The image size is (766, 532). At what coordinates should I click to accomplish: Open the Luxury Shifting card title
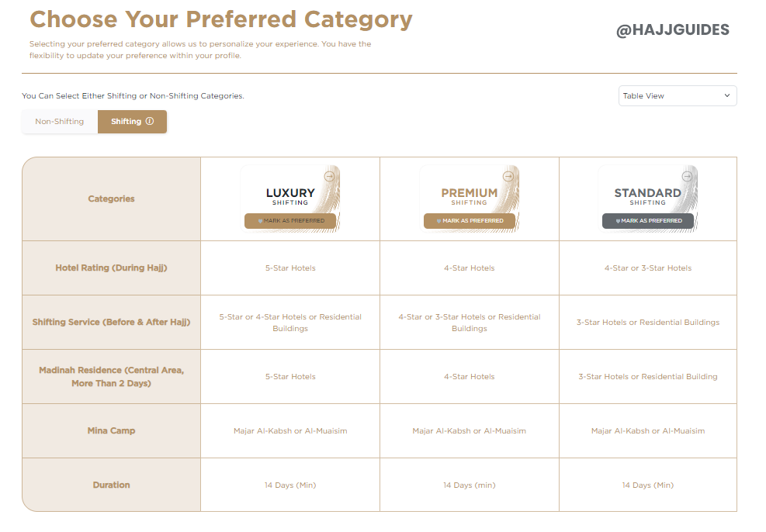tap(290, 193)
